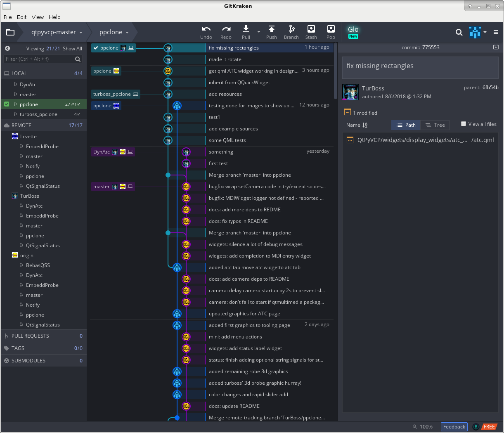Click the Feedback button in status bar

(x=454, y=427)
